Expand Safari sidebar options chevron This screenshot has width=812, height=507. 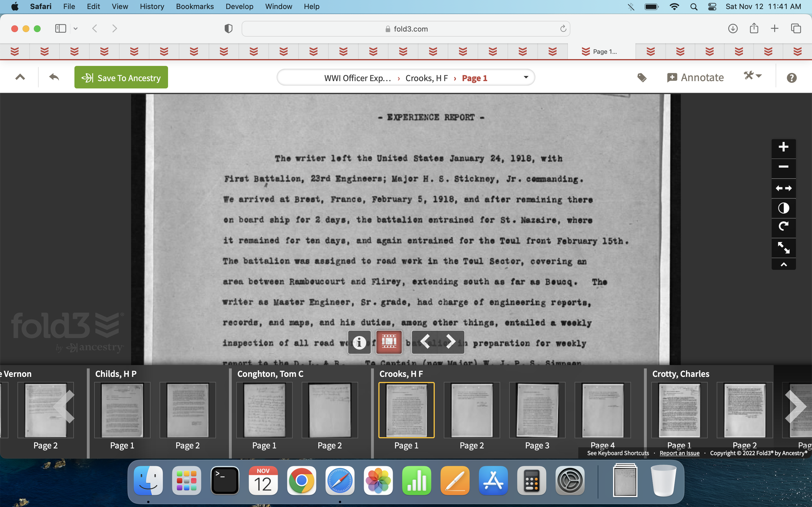[76, 29]
